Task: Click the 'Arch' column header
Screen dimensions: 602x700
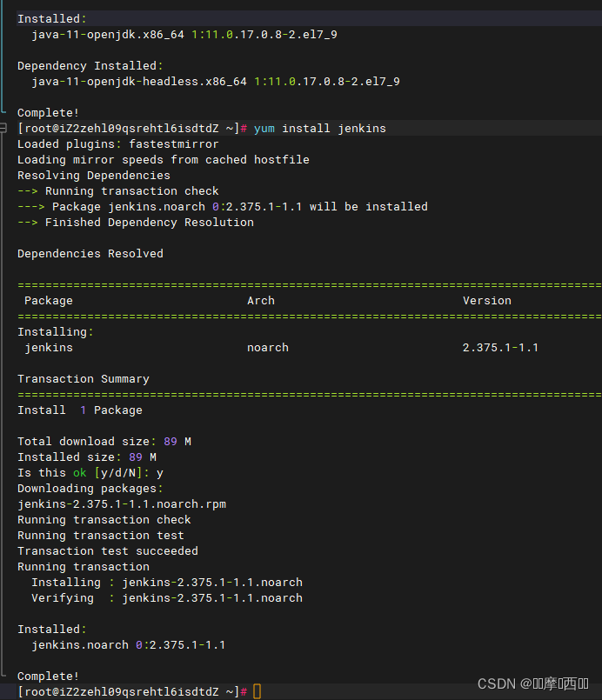Action: 261,301
